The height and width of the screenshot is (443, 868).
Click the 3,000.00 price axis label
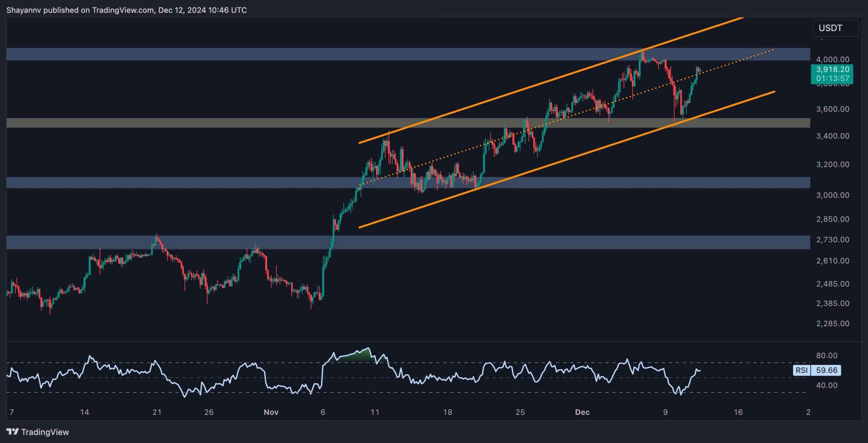[832, 195]
